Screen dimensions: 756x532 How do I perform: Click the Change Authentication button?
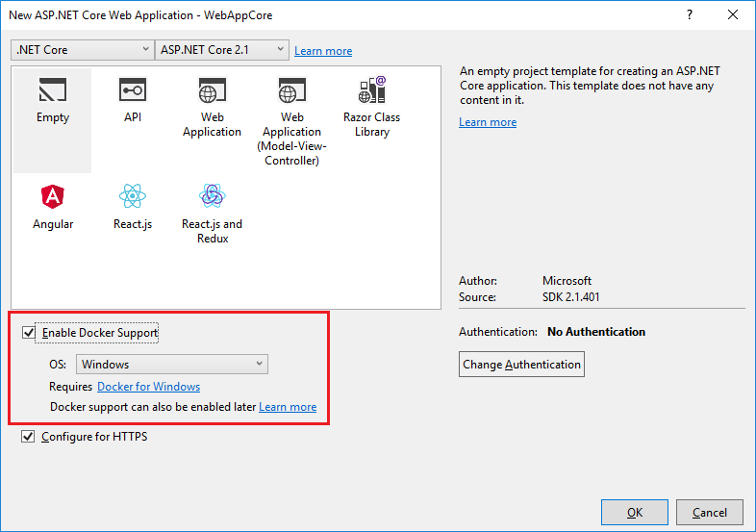pyautogui.click(x=521, y=365)
